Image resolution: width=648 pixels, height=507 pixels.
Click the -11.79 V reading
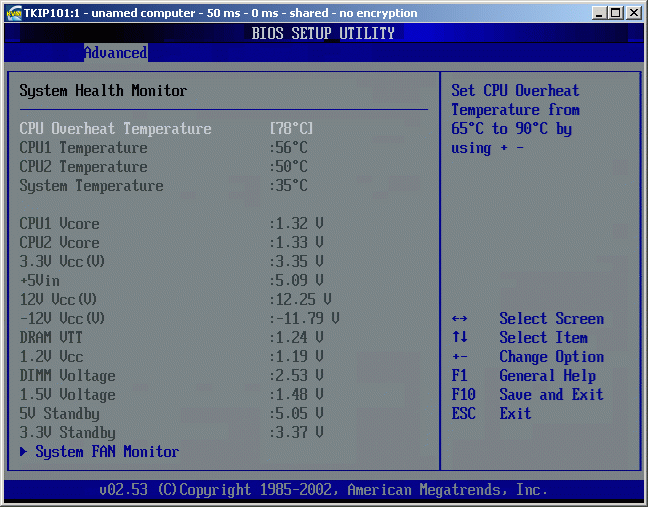[305, 319]
